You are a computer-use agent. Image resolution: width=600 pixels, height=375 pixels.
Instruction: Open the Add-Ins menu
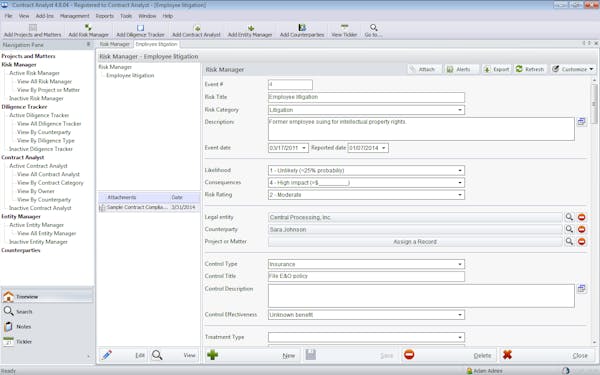pos(45,16)
